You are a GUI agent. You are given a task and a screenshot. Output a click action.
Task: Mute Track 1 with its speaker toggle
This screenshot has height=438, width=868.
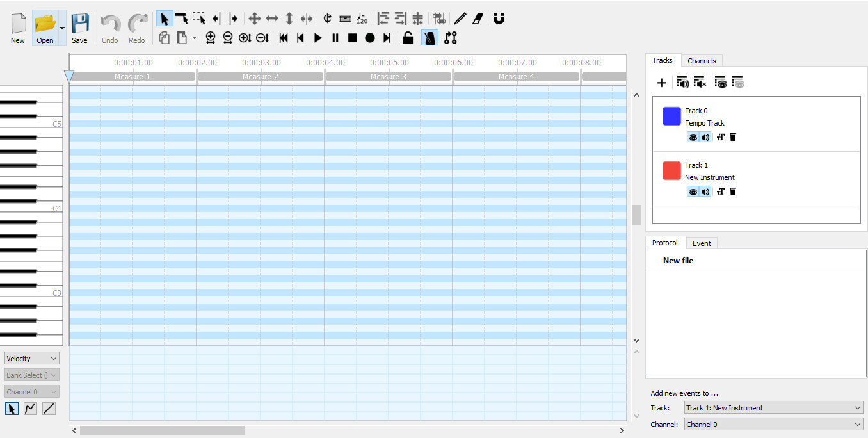click(705, 191)
